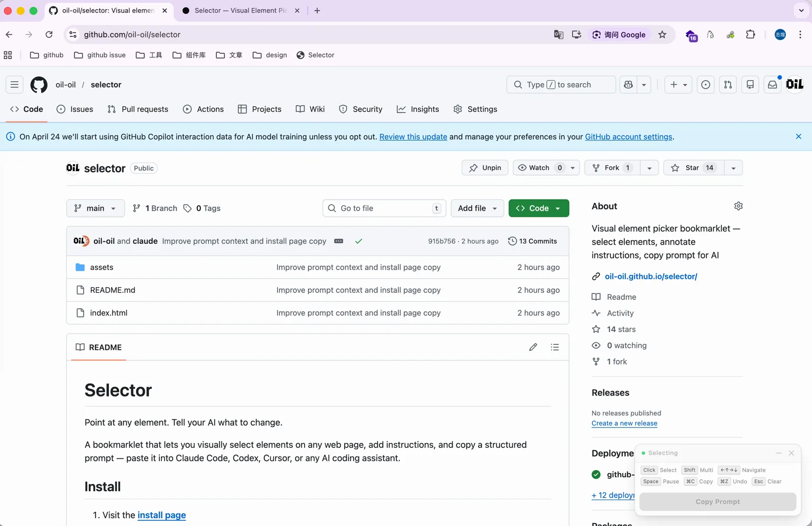
Task: Close the Selector bookmarklet panel
Action: tap(791, 453)
